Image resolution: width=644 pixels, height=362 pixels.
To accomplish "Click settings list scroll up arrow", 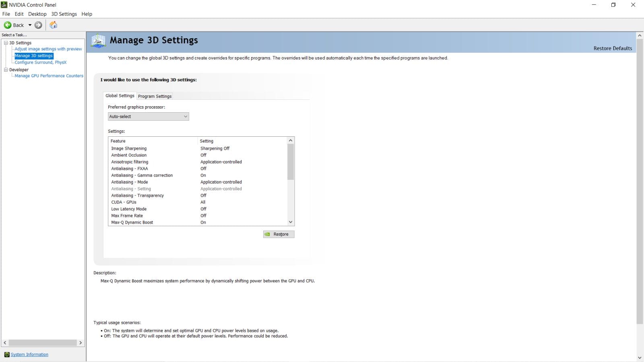I will [x=291, y=141].
